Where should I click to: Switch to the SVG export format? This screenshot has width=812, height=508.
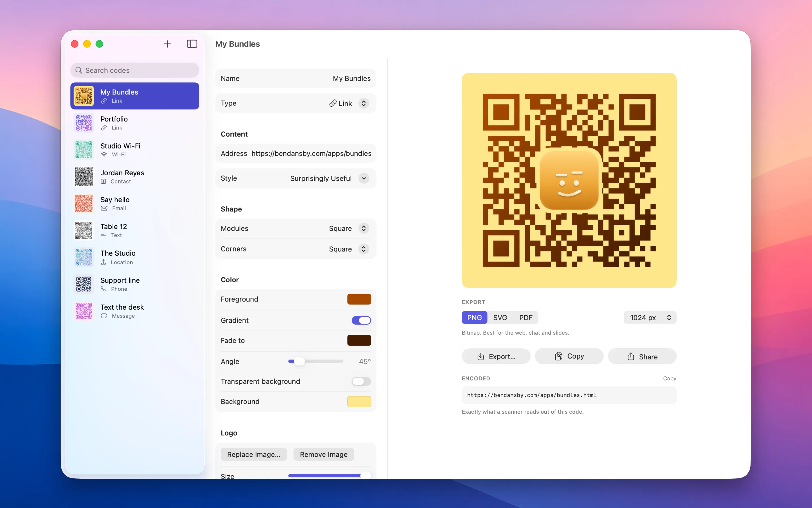(x=500, y=317)
